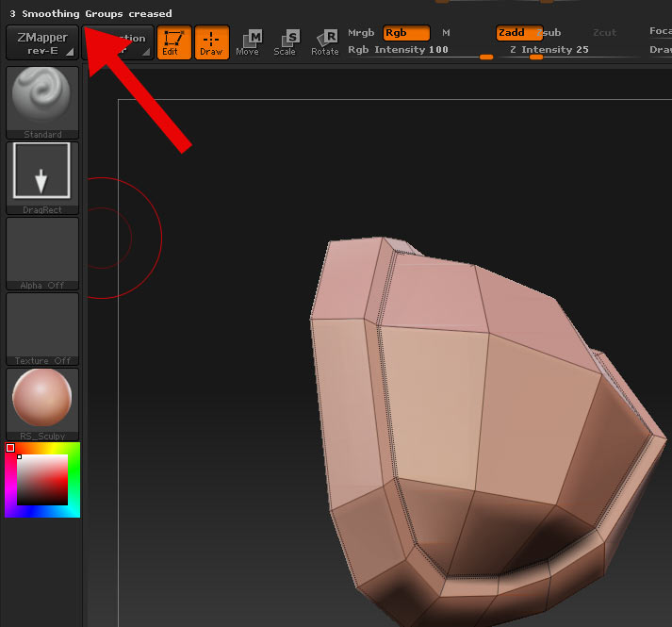Toggle Zadd sculpting mode
The height and width of the screenshot is (627, 672).
click(517, 33)
